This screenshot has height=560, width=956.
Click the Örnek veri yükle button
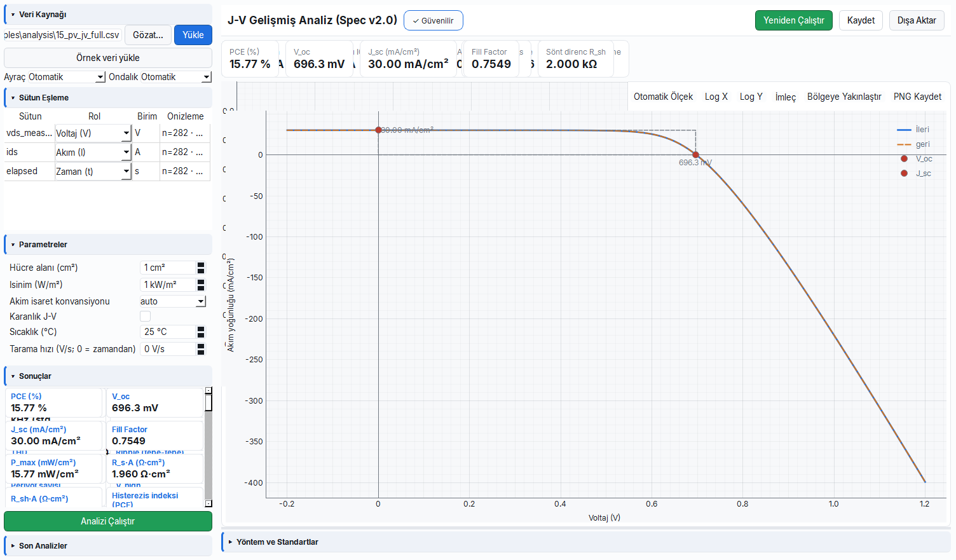coord(108,58)
